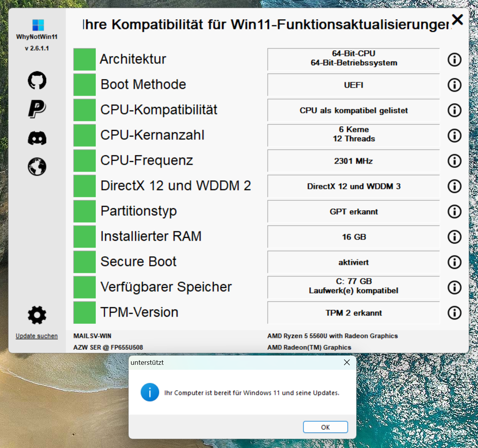478x448 pixels.
Task: Show info for Secure Boot row
Action: tap(455, 262)
